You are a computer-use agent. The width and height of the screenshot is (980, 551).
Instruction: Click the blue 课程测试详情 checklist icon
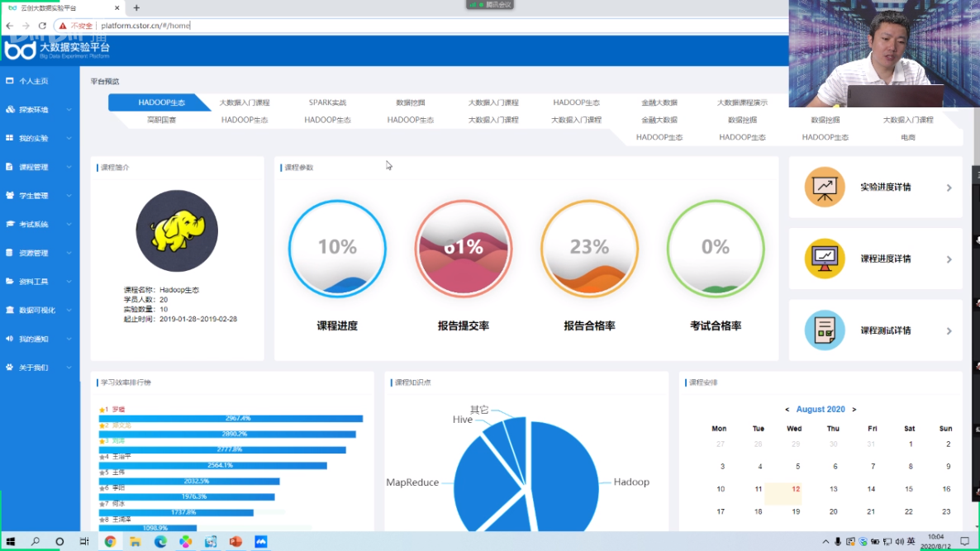point(824,330)
